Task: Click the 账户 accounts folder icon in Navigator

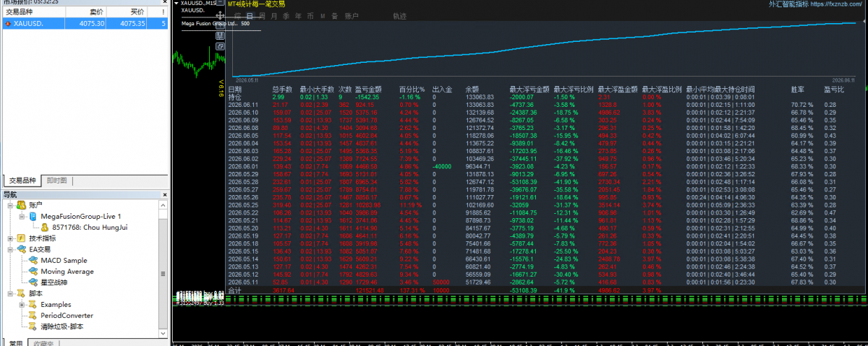Action: [22, 205]
